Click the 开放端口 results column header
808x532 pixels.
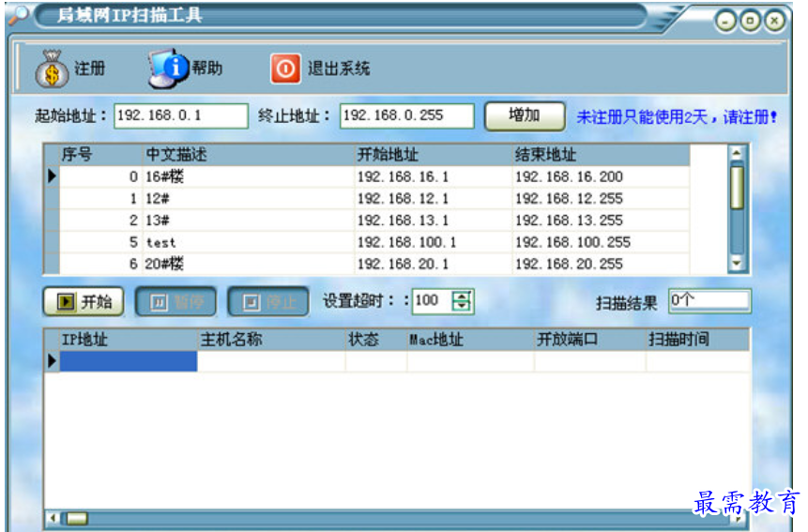[x=590, y=340]
